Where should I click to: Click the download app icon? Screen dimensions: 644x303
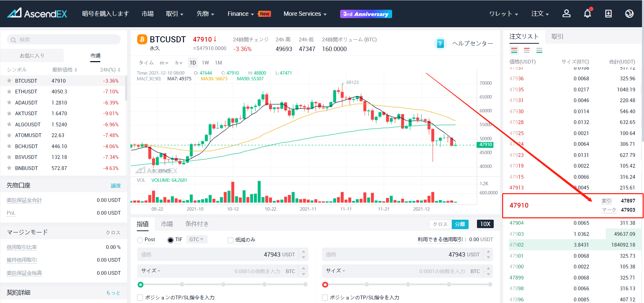tap(608, 13)
